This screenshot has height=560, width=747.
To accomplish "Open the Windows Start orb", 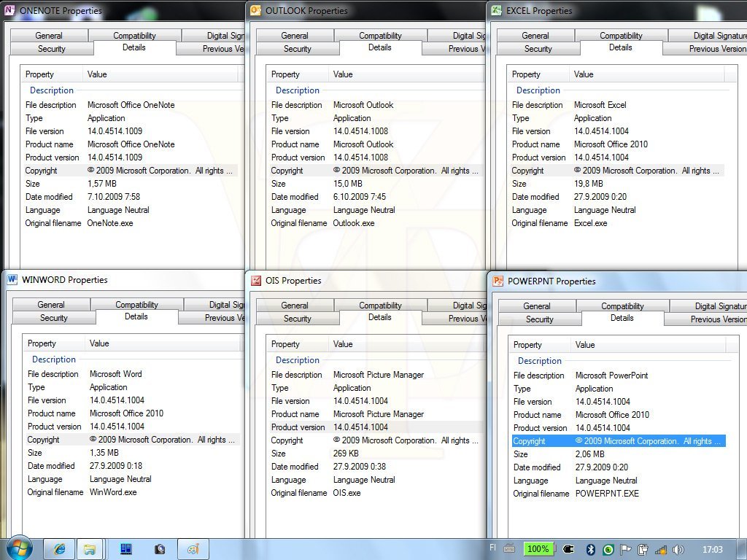I will 20,548.
